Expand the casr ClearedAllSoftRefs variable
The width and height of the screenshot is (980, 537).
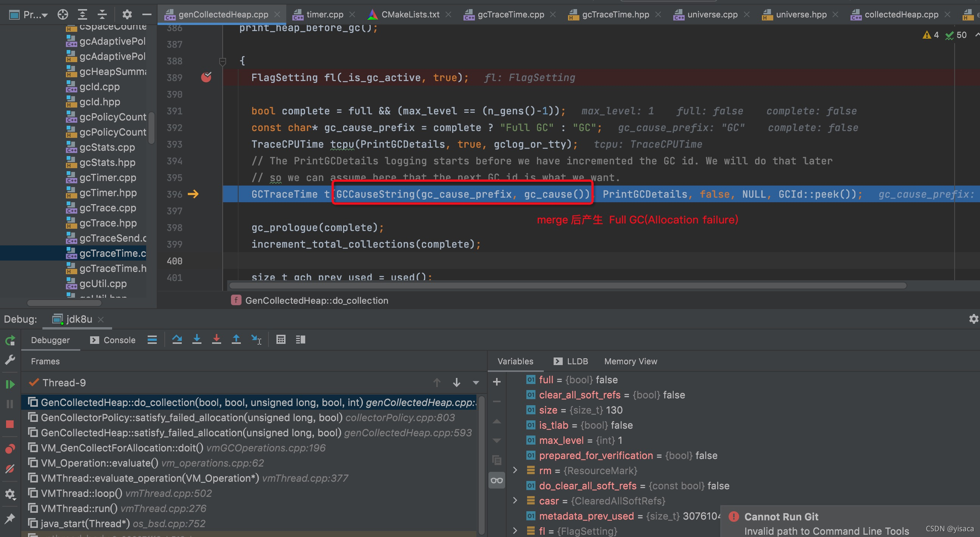515,501
